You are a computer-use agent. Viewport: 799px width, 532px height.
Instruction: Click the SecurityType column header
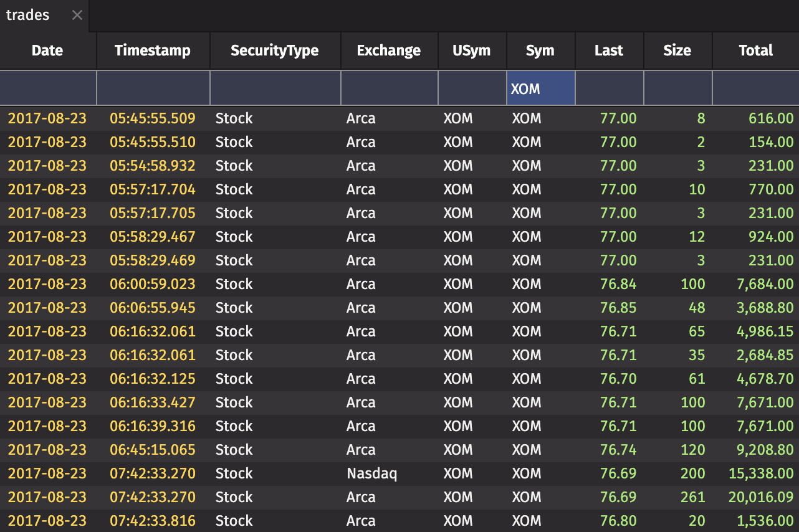(x=274, y=51)
